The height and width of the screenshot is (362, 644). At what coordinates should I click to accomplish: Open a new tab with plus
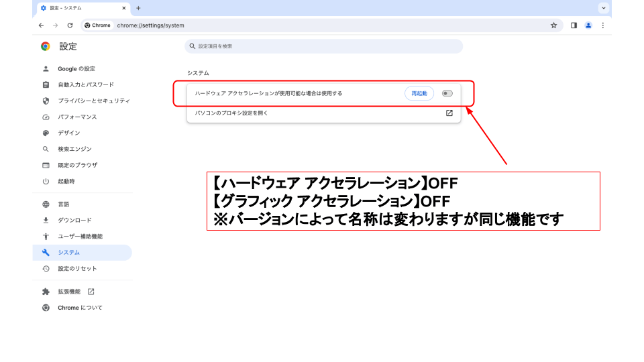(x=138, y=8)
